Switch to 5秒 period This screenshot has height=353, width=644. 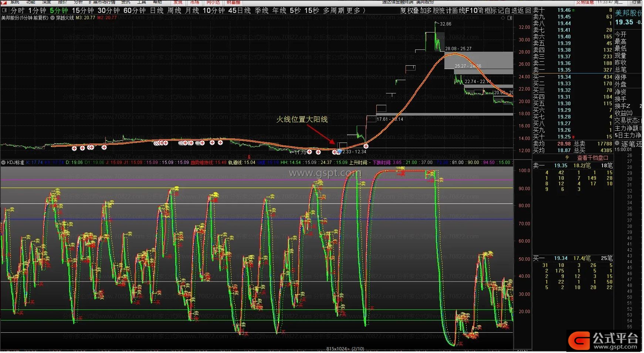(295, 10)
